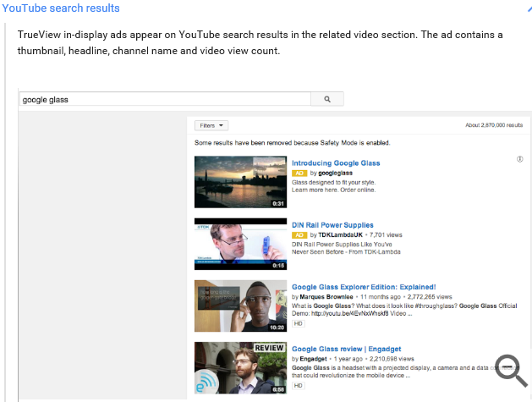Click 'Never Seen Before - From TDK-Lambda' text

pyautogui.click(x=346, y=252)
